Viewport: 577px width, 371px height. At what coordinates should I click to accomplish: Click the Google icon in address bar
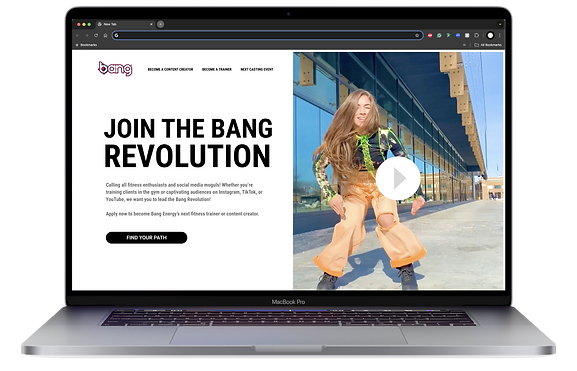(x=117, y=35)
